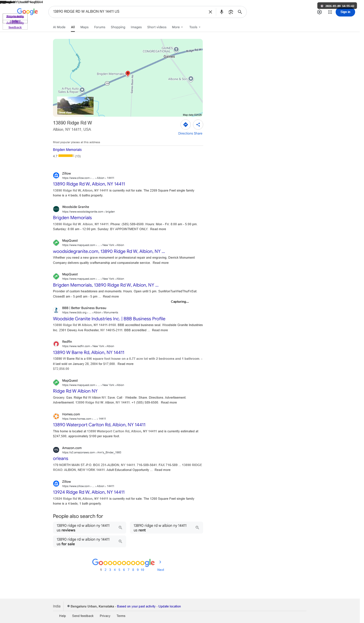Read more on BBB result snippet
Screen dimensions: 364x623
pyautogui.click(x=160, y=330)
